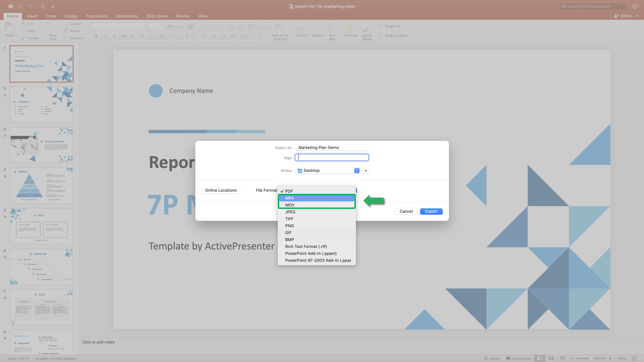This screenshot has height=362, width=644.
Task: Click the Cut scissors icon
Action: pyautogui.click(x=23, y=23)
